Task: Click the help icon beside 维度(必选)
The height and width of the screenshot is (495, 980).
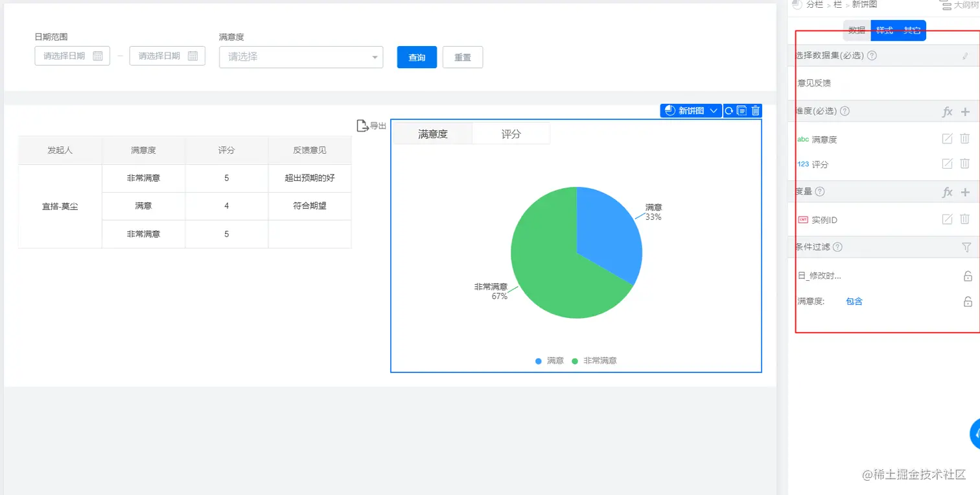Action: 845,111
